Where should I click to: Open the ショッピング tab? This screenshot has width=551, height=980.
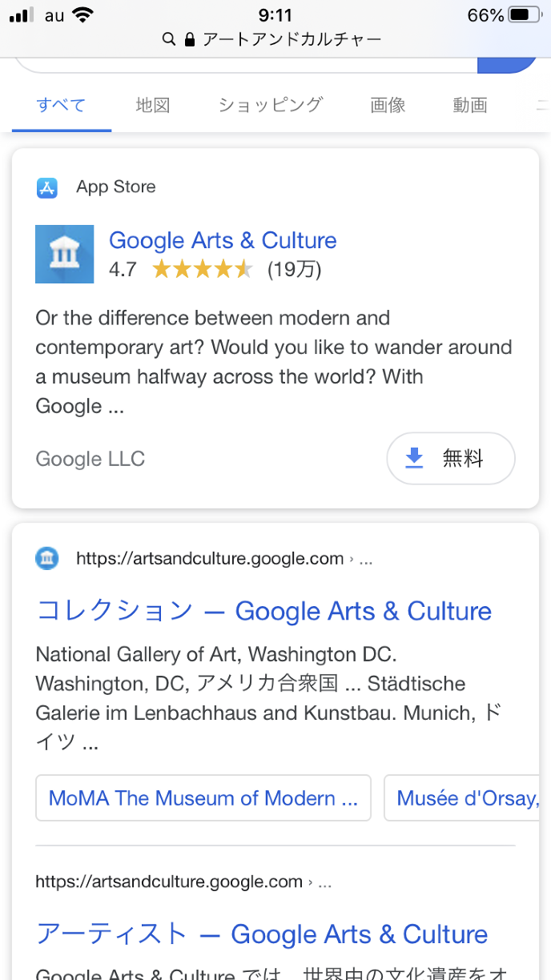coord(270,105)
